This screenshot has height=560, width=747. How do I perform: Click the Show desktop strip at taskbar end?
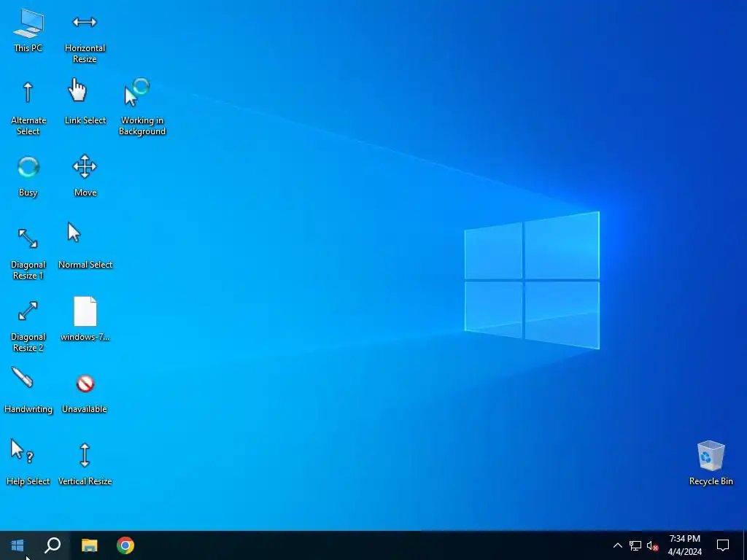tap(745, 545)
